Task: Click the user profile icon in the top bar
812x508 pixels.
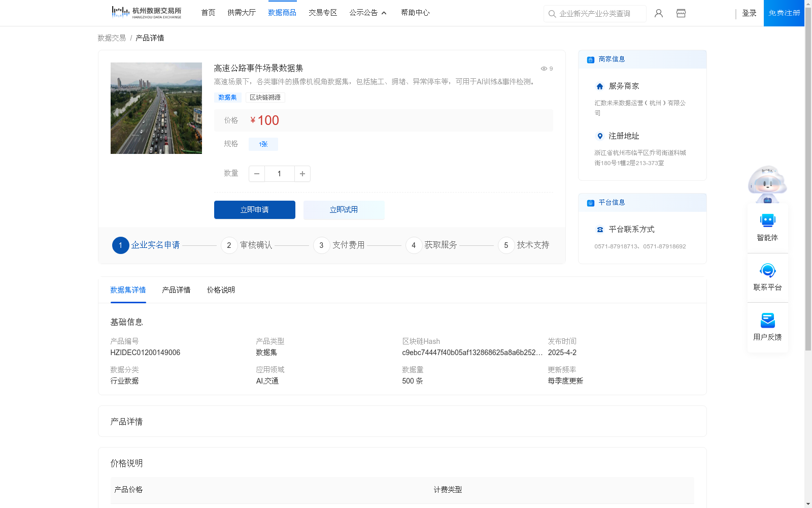Action: (x=658, y=13)
